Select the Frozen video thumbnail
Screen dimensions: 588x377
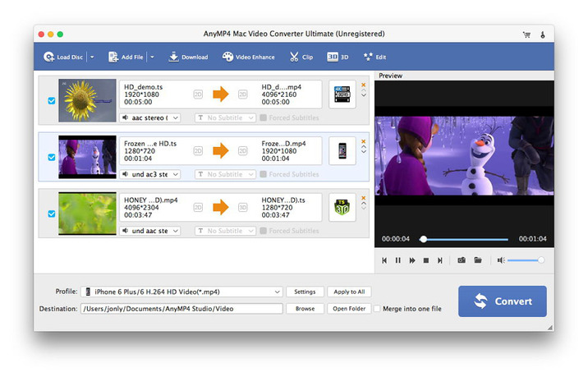point(87,157)
